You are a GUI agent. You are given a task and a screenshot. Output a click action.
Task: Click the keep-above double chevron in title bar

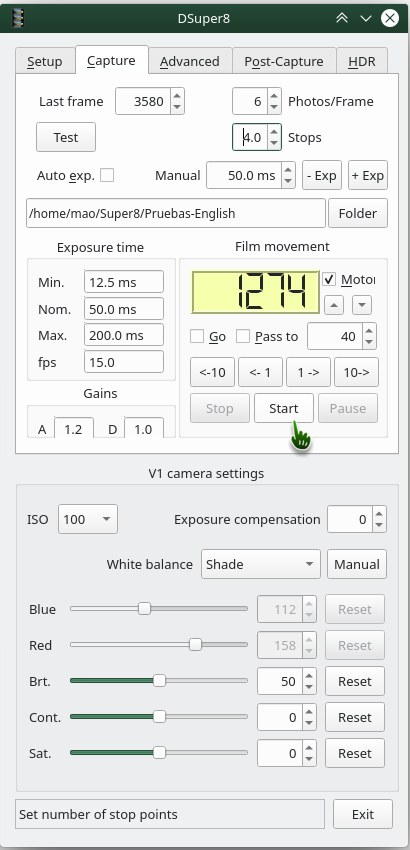pyautogui.click(x=342, y=18)
